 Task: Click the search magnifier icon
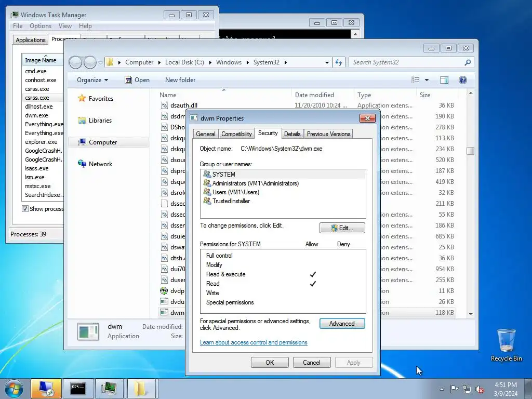[468, 62]
